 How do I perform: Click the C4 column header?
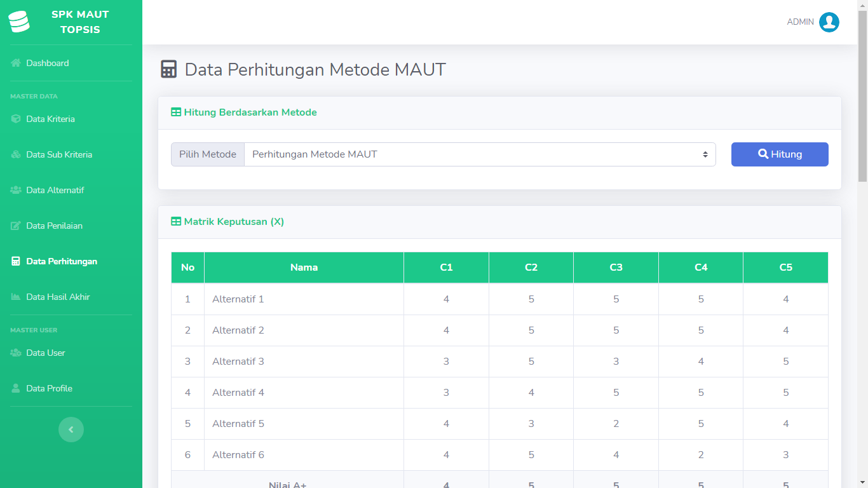[x=701, y=268]
